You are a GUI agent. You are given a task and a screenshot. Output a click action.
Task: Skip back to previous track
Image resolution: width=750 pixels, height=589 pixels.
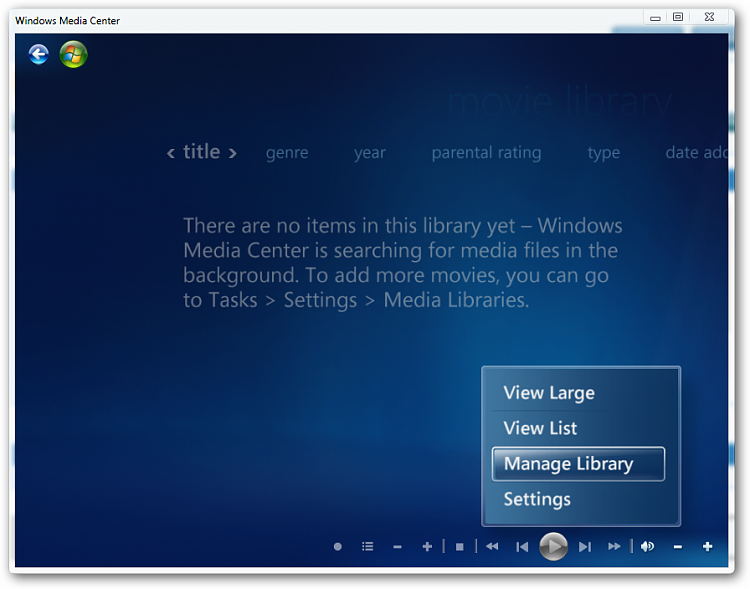(522, 546)
